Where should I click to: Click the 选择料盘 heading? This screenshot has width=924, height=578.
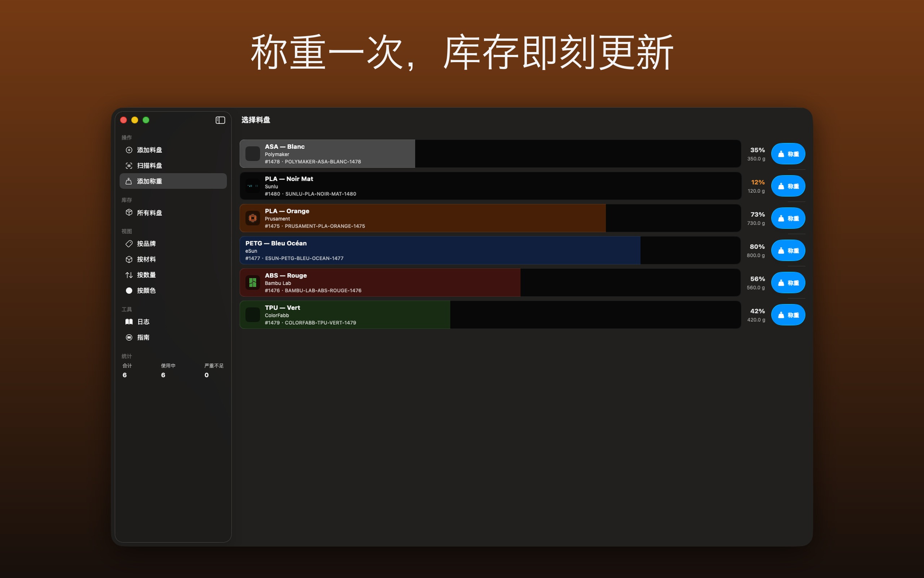[256, 120]
